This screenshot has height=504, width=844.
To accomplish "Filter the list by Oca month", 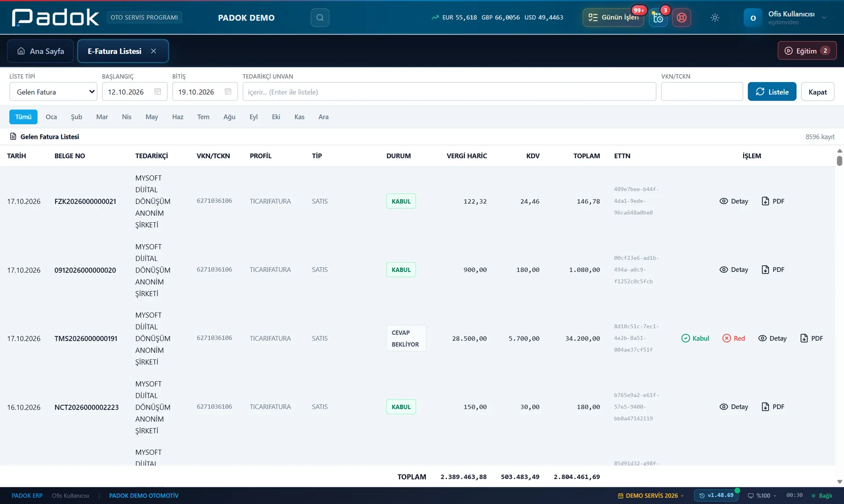I will [x=51, y=117].
